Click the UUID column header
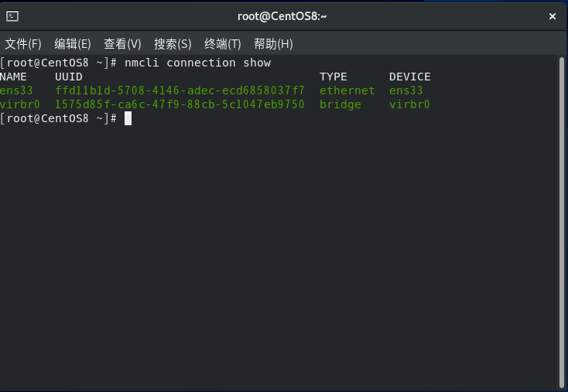568x392 pixels. pyautogui.click(x=68, y=77)
